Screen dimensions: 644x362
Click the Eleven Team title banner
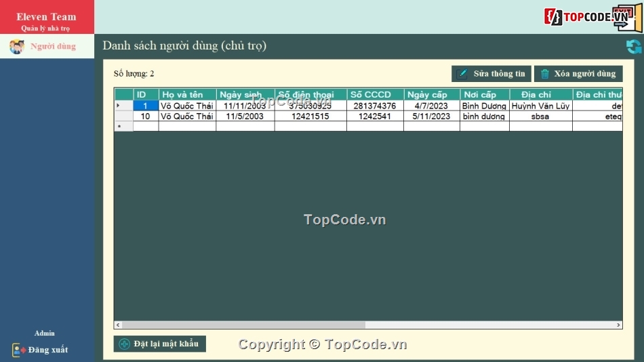tap(47, 17)
